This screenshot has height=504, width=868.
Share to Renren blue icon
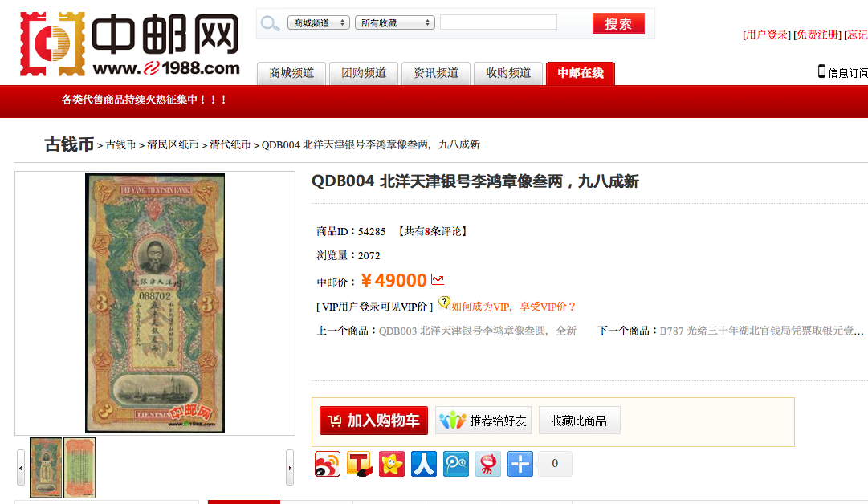[x=424, y=464]
